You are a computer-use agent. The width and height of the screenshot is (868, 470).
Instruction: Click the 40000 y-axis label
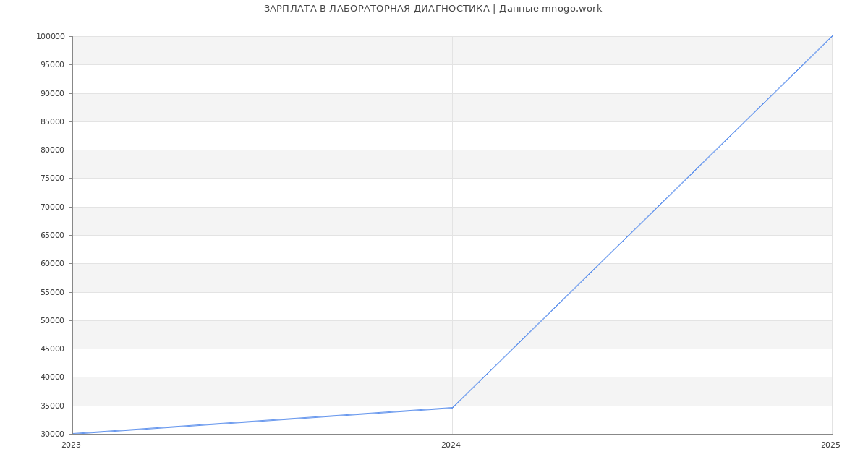(52, 377)
